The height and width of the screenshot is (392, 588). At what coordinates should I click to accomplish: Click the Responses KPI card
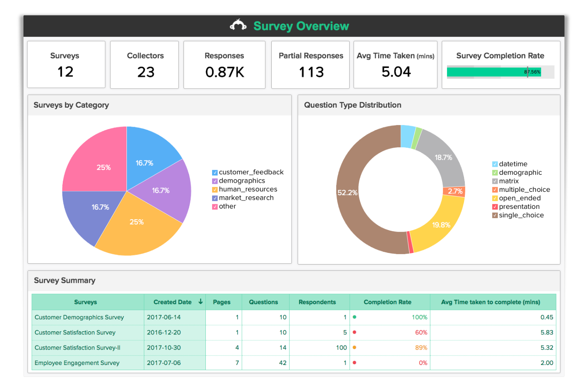(224, 64)
